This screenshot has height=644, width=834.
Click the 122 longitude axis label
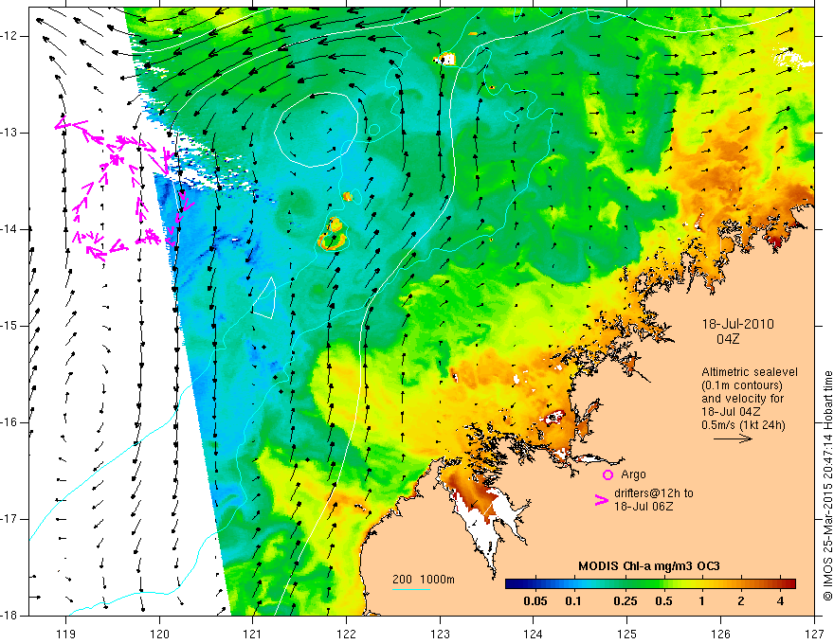[346, 634]
